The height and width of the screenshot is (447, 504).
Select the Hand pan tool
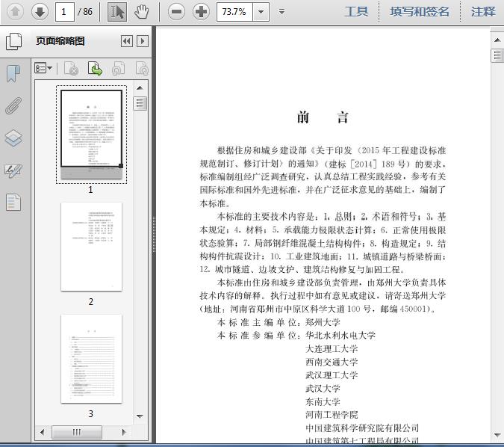pyautogui.click(x=141, y=11)
